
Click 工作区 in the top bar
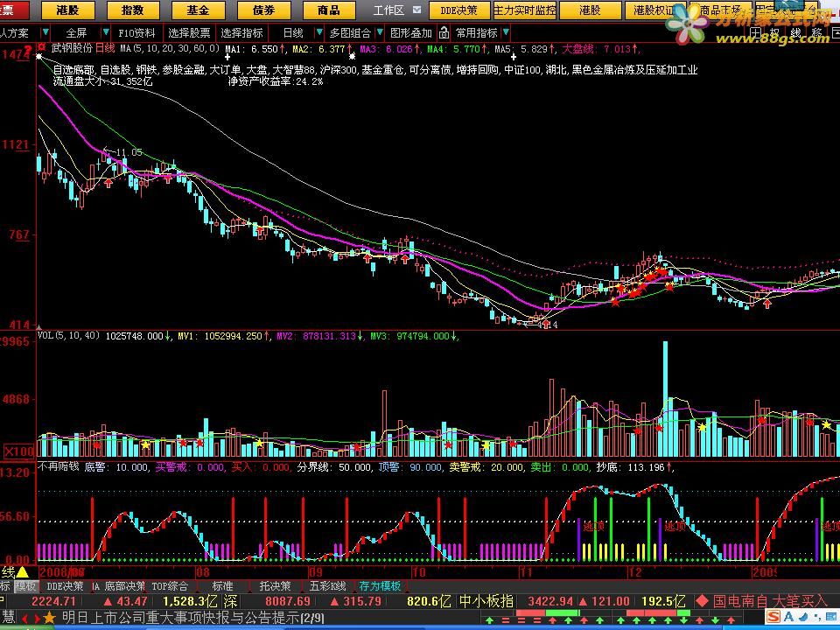388,10
